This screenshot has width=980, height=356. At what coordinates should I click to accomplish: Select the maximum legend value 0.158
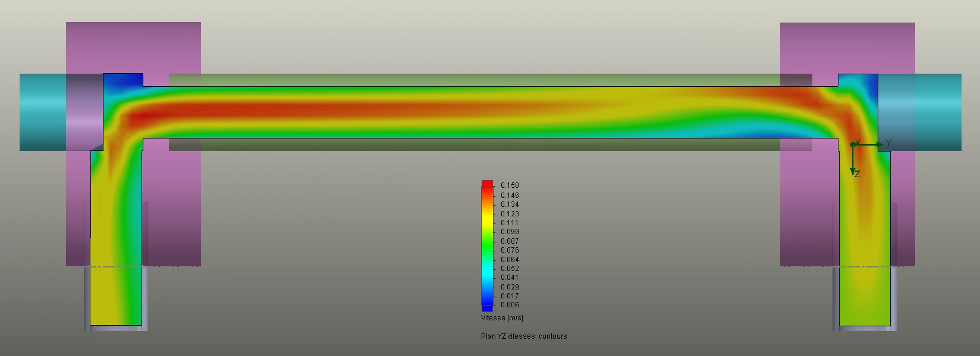510,185
